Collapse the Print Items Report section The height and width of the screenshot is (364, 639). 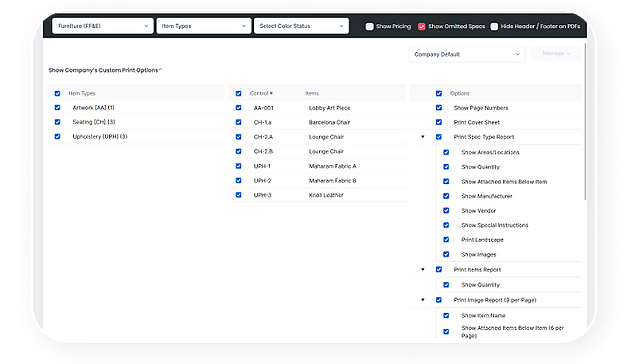[423, 269]
